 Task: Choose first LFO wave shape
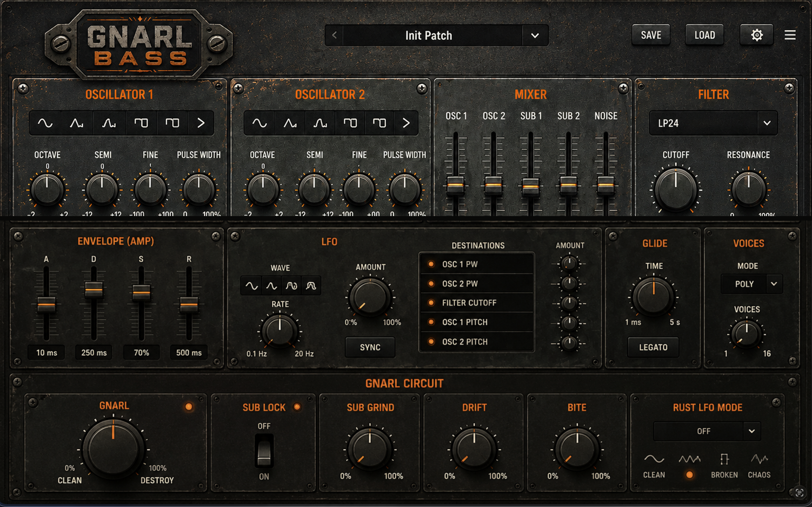click(x=251, y=286)
